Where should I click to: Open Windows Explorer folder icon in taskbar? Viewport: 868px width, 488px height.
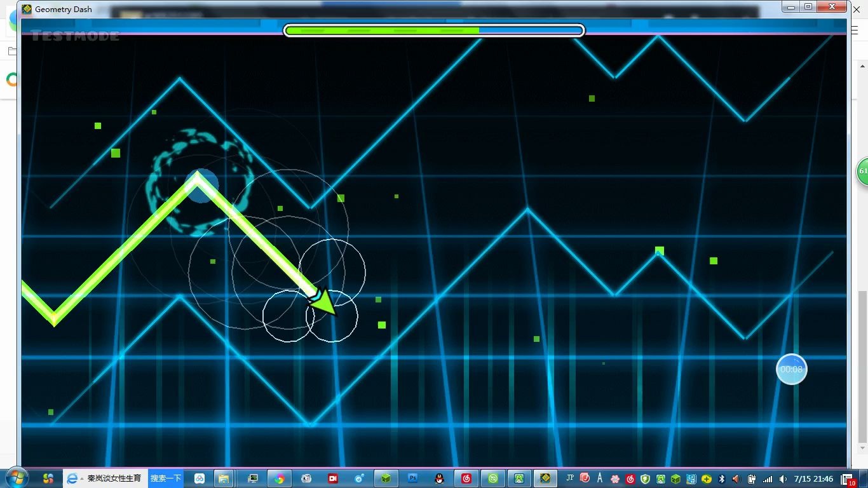coord(224,478)
